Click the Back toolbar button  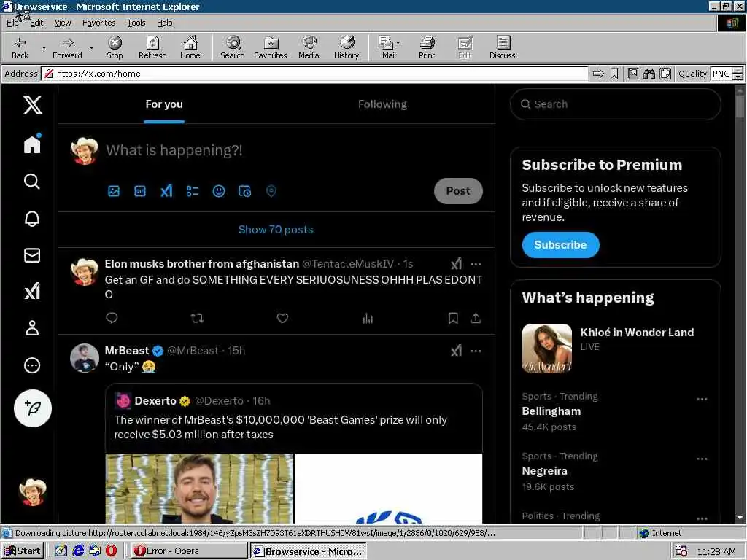coord(20,47)
